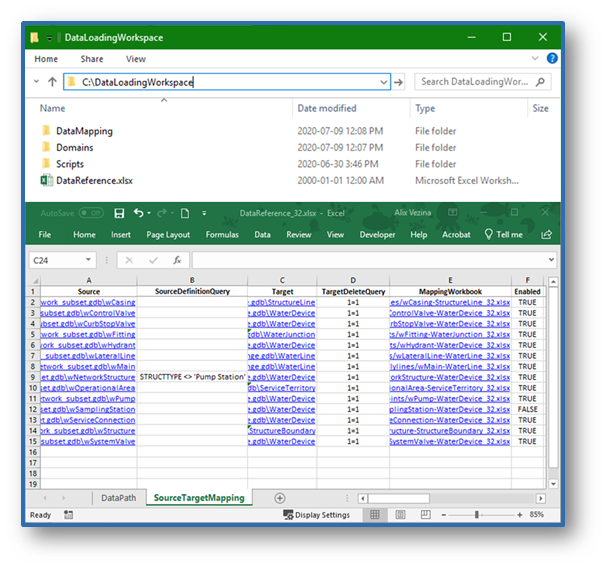Open the Customize Quick Access Toolbar arrow
This screenshot has height=569, width=607.
(x=204, y=213)
